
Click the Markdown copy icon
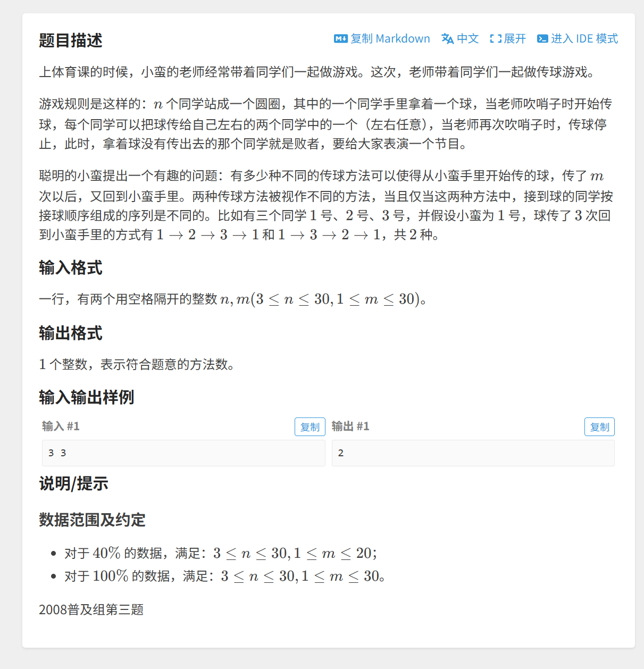tap(340, 39)
